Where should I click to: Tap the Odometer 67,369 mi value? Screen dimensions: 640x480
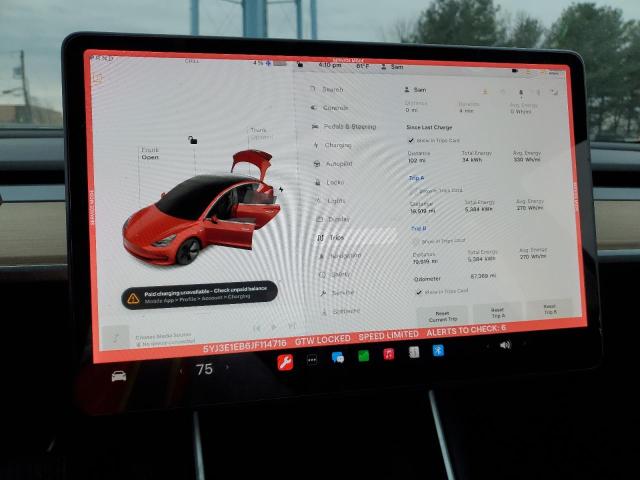pyautogui.click(x=483, y=276)
